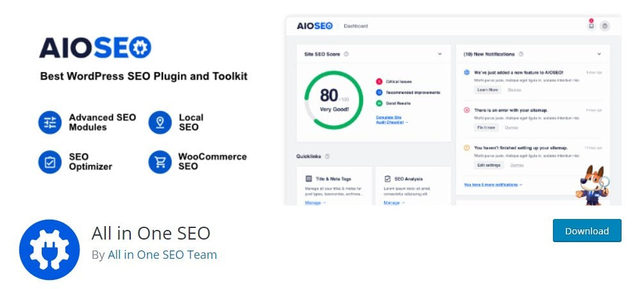The image size is (644, 289).
Task: Click the orange clock sitemap setup icon
Action: 466,148
